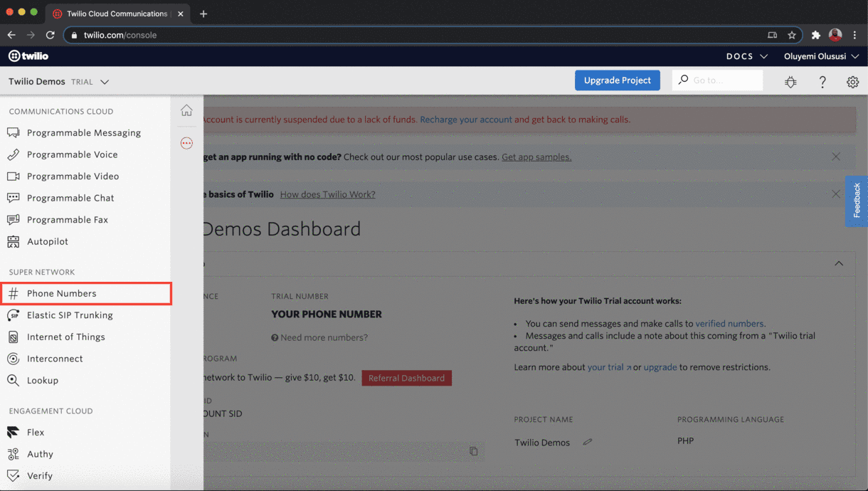Open Twilio Demos project switcher dropdown
The height and width of the screenshot is (491, 868).
coord(59,82)
